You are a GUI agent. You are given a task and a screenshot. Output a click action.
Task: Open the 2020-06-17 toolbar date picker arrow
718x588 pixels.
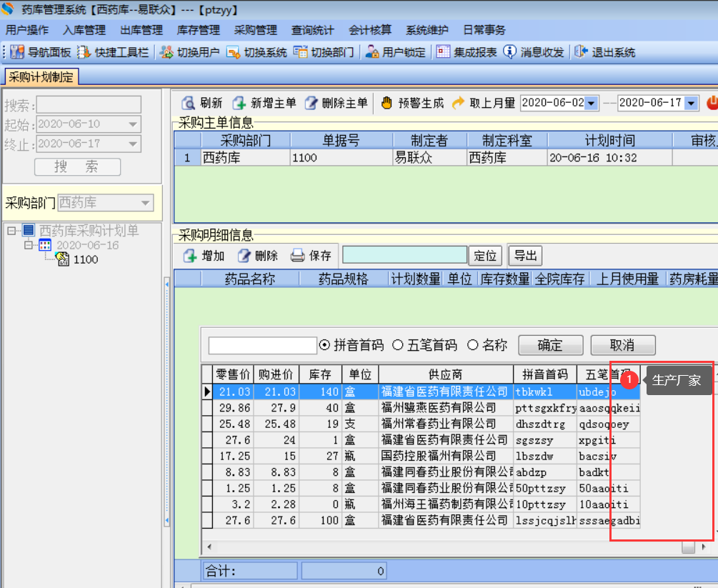tap(691, 103)
